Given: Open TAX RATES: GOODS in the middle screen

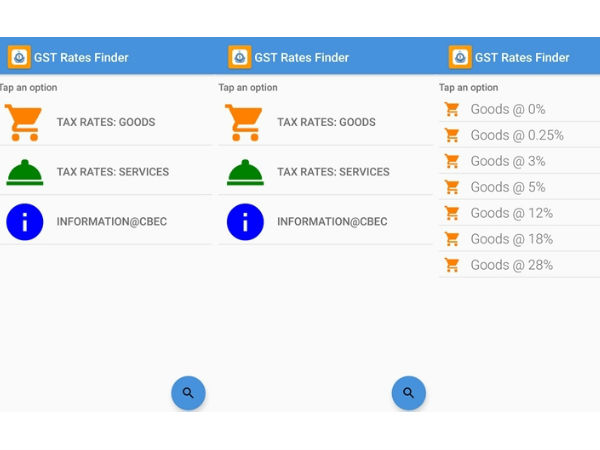Looking at the screenshot, I should click(326, 122).
